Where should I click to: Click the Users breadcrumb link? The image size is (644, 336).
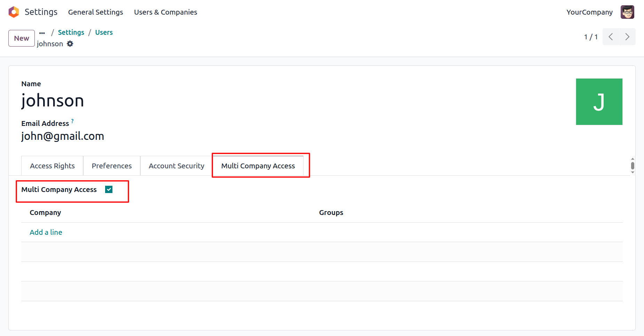tap(104, 32)
